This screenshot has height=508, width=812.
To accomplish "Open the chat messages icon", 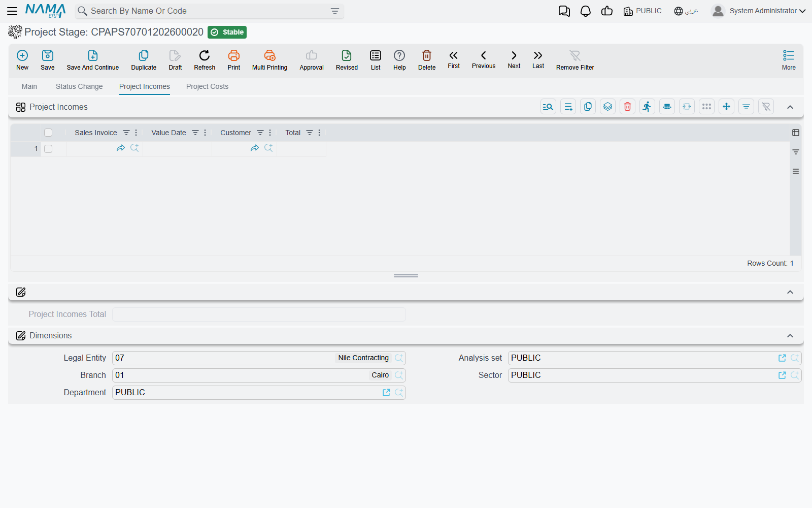I will click(x=564, y=11).
